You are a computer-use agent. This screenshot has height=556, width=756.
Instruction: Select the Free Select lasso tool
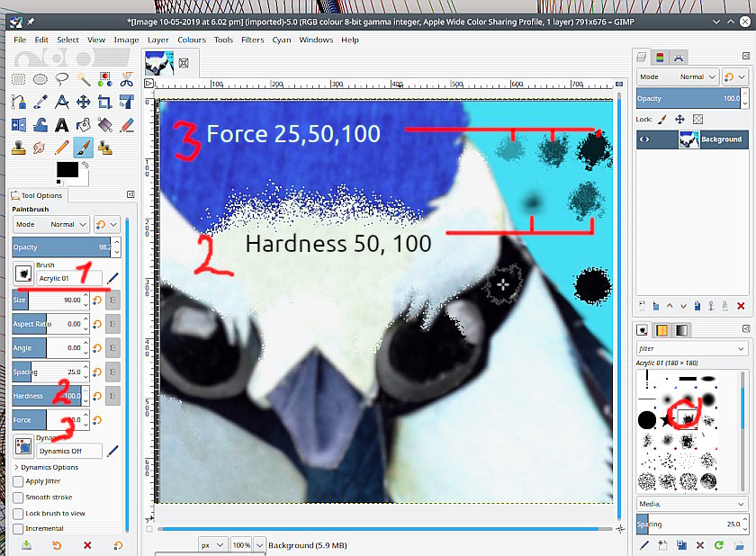pyautogui.click(x=62, y=79)
